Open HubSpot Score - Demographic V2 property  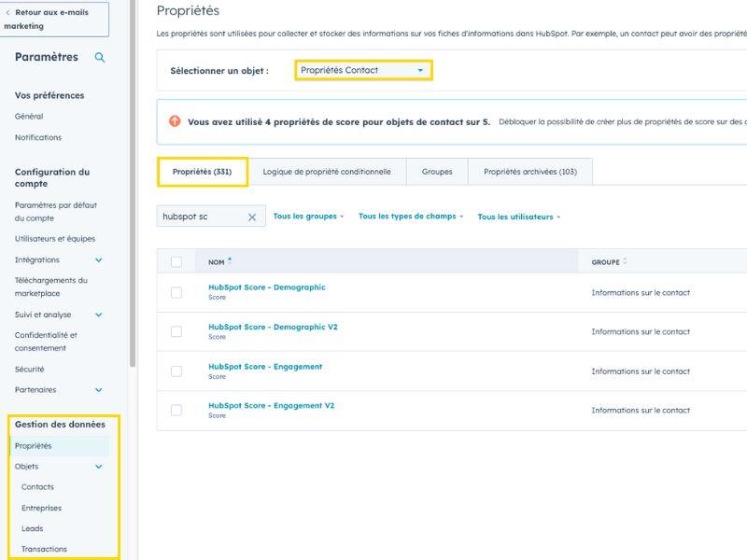(x=273, y=327)
